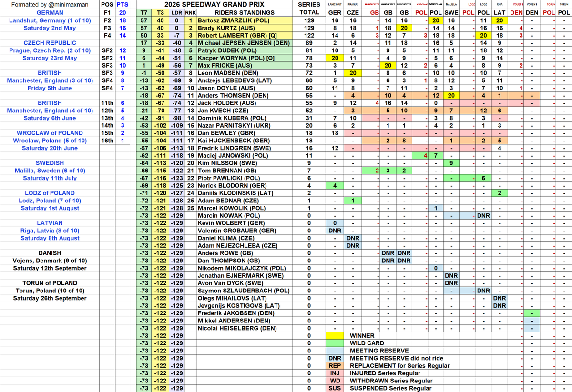Select 'Manchester, England (3 of 10)' cell
The height and width of the screenshot is (392, 572).
50,80
